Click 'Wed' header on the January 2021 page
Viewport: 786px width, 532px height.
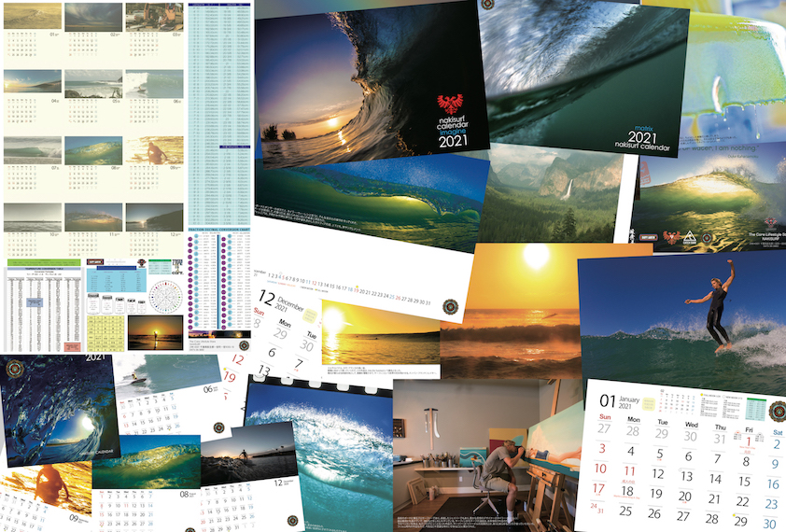(692, 424)
